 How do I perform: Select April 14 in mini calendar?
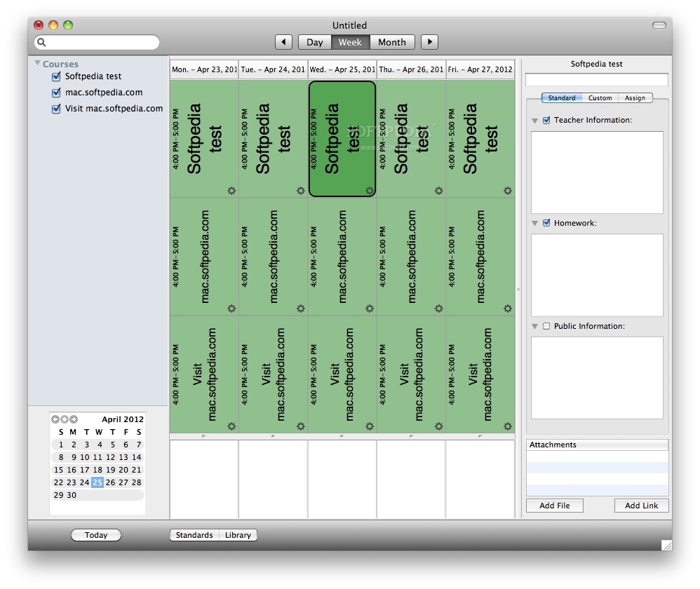click(137, 457)
